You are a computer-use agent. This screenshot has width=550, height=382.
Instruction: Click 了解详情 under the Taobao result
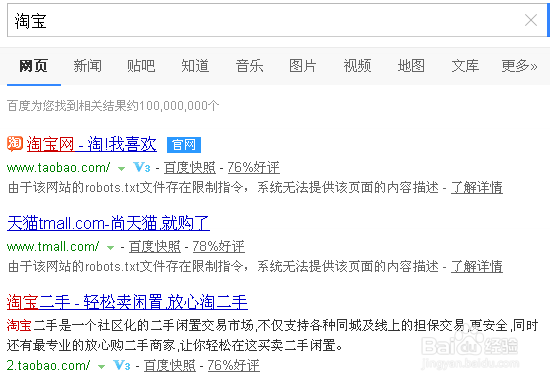tap(477, 188)
